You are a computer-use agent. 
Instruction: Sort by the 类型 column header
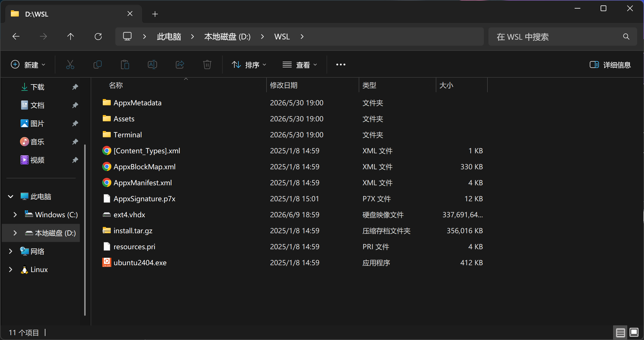(x=397, y=85)
